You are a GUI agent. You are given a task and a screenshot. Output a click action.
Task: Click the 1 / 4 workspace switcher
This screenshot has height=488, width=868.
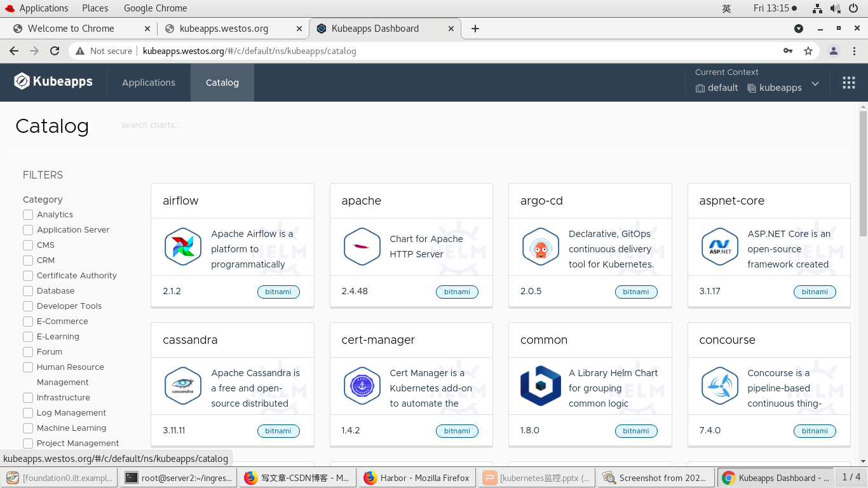[851, 477]
